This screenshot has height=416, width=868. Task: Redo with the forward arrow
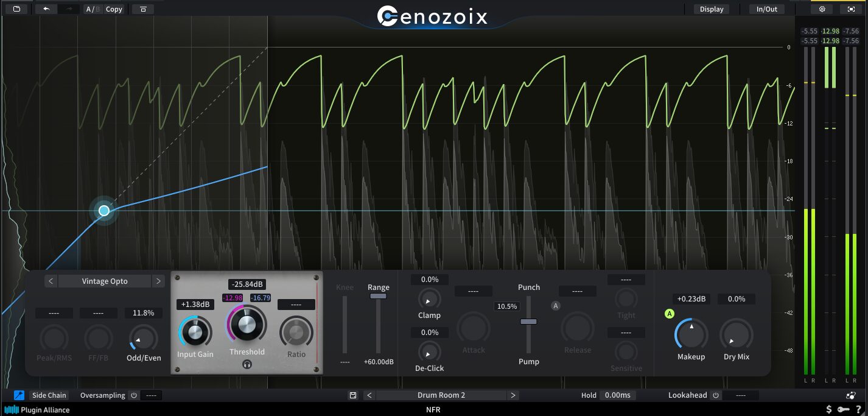(x=69, y=9)
